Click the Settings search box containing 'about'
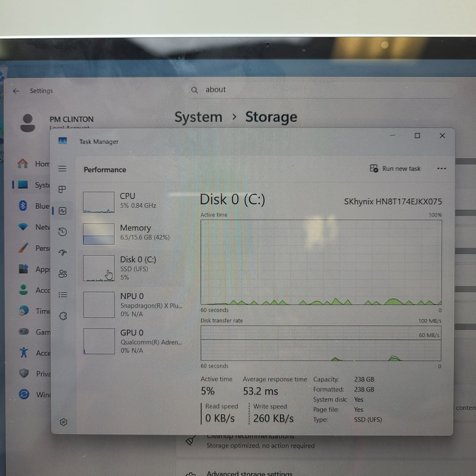This screenshot has width=476, height=476. [x=321, y=90]
